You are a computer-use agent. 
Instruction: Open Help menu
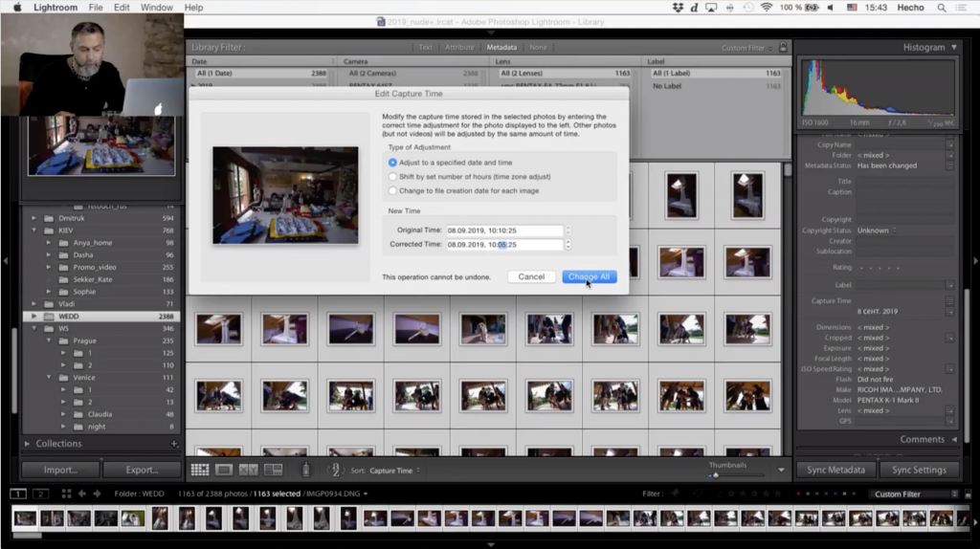click(193, 8)
